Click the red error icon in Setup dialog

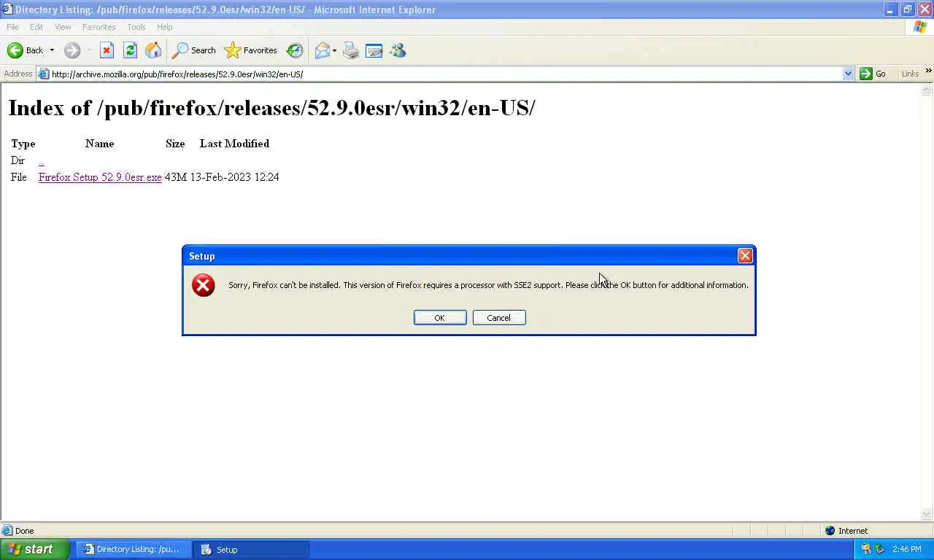pyautogui.click(x=204, y=285)
